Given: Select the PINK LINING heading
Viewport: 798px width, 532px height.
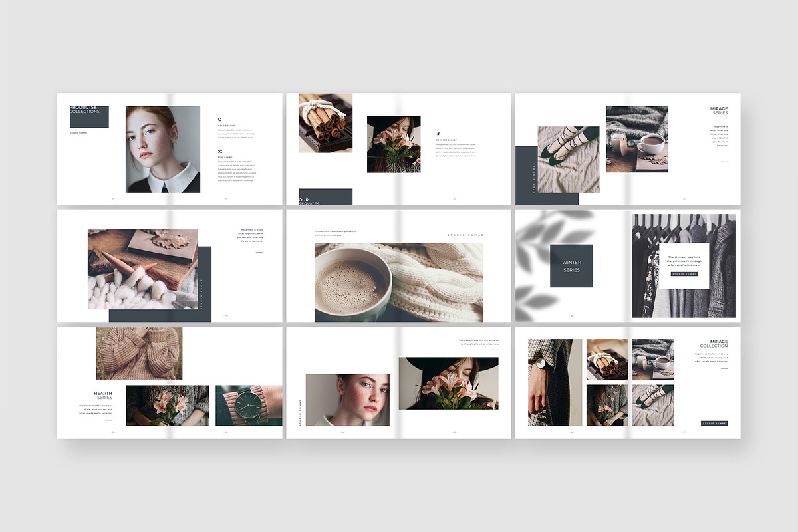Looking at the screenshot, I should [x=225, y=158].
